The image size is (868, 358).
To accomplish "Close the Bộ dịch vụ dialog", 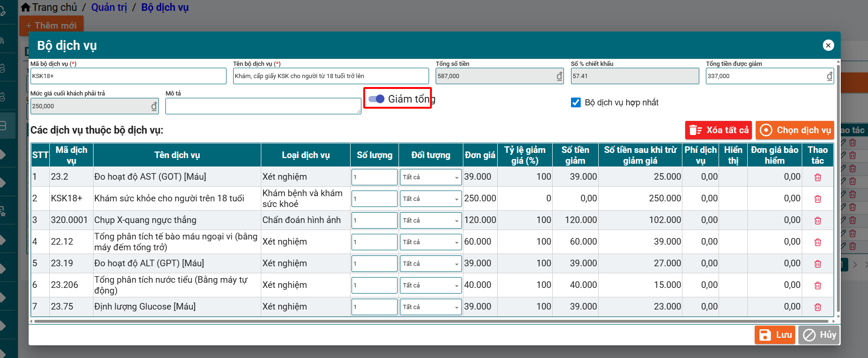I will pos(829,45).
